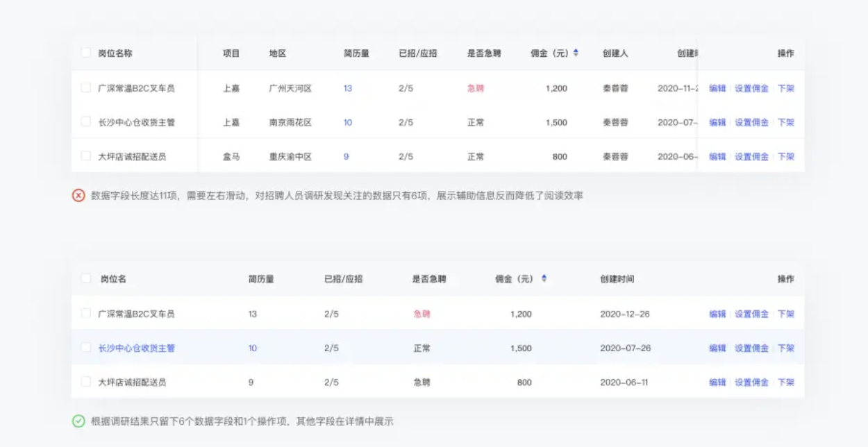
Task: Toggle select-all checkbox beside 岗位名 header in lower table
Action: click(x=86, y=278)
